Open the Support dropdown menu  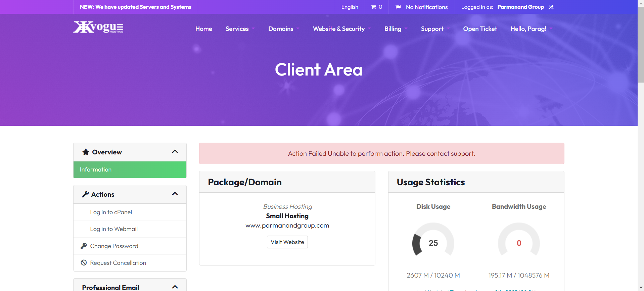435,29
